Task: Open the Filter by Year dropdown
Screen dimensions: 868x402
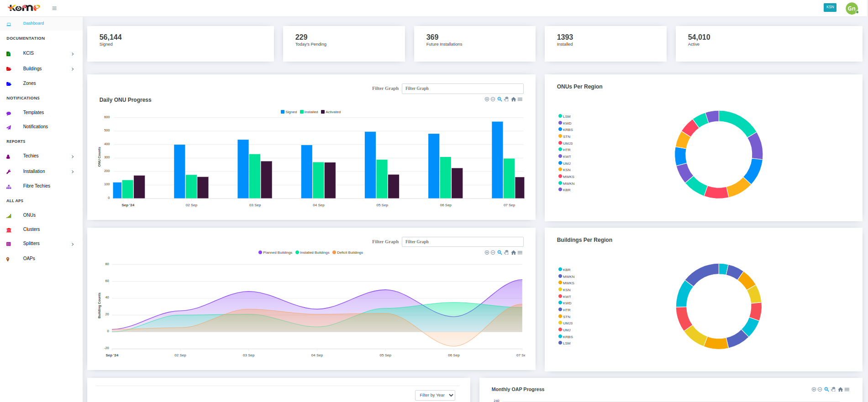Action: 435,395
